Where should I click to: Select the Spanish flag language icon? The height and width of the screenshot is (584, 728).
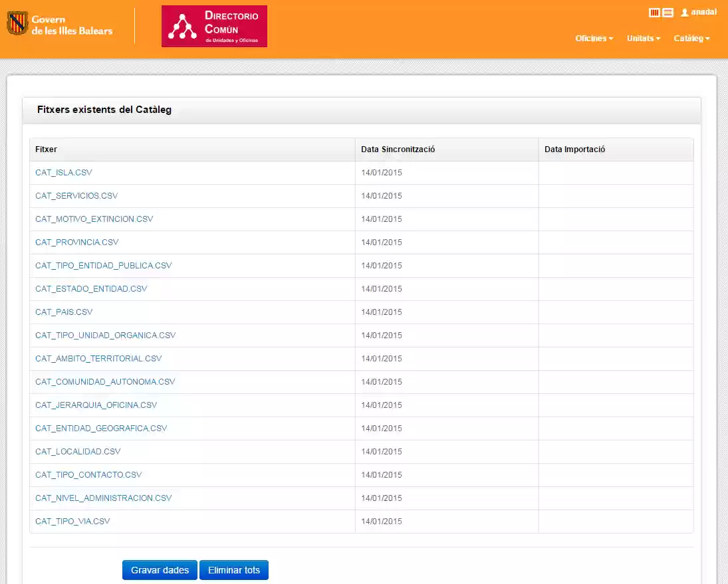click(x=667, y=12)
